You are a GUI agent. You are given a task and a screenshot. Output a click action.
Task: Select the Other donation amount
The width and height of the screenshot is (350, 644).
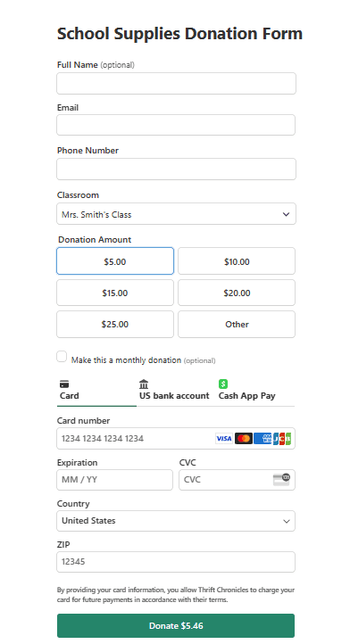coord(237,325)
